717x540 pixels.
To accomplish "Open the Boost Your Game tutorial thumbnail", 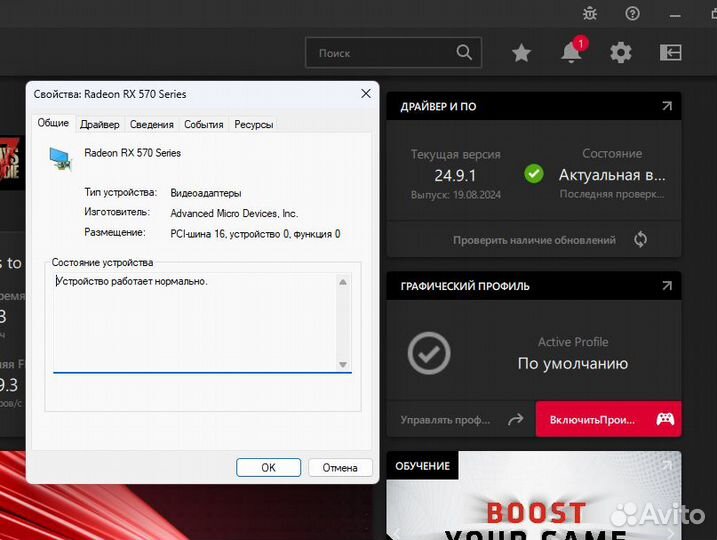I will tap(534, 496).
